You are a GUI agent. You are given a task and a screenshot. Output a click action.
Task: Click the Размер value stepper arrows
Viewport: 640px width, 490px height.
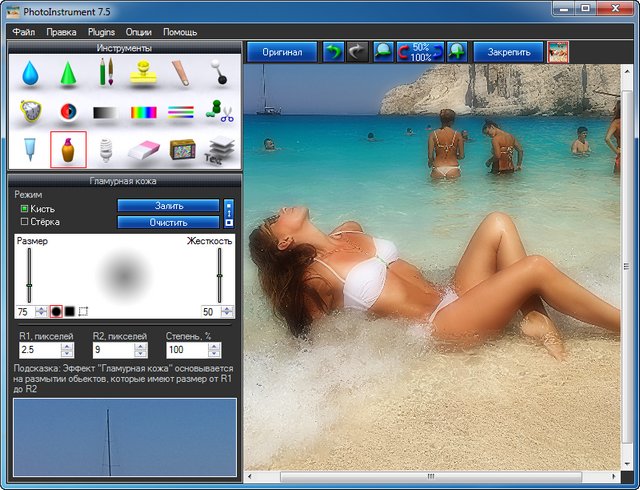[x=41, y=311]
